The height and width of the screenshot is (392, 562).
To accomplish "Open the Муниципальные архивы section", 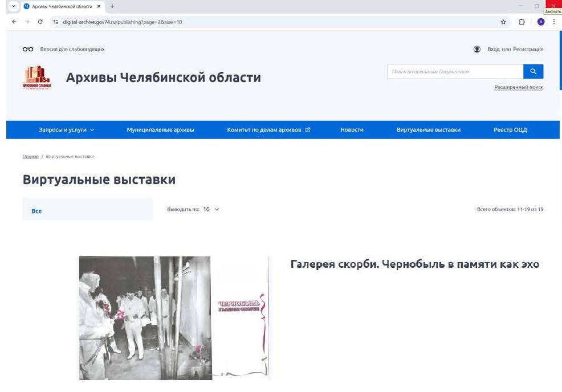I will (x=161, y=129).
